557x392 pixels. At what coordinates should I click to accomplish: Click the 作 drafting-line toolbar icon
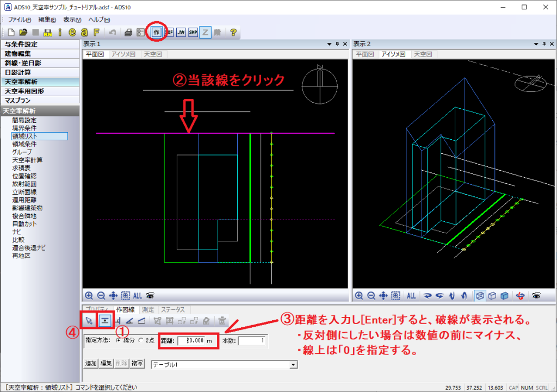coord(157,33)
